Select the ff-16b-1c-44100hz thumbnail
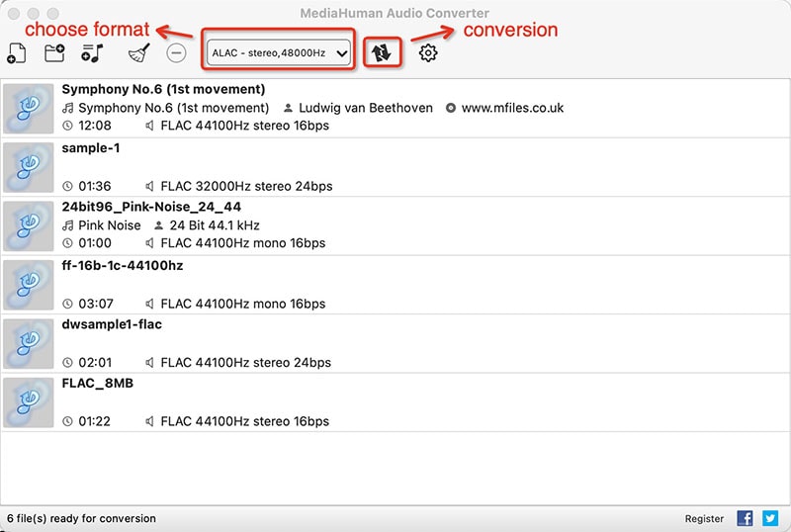This screenshot has width=791, height=532. point(29,285)
